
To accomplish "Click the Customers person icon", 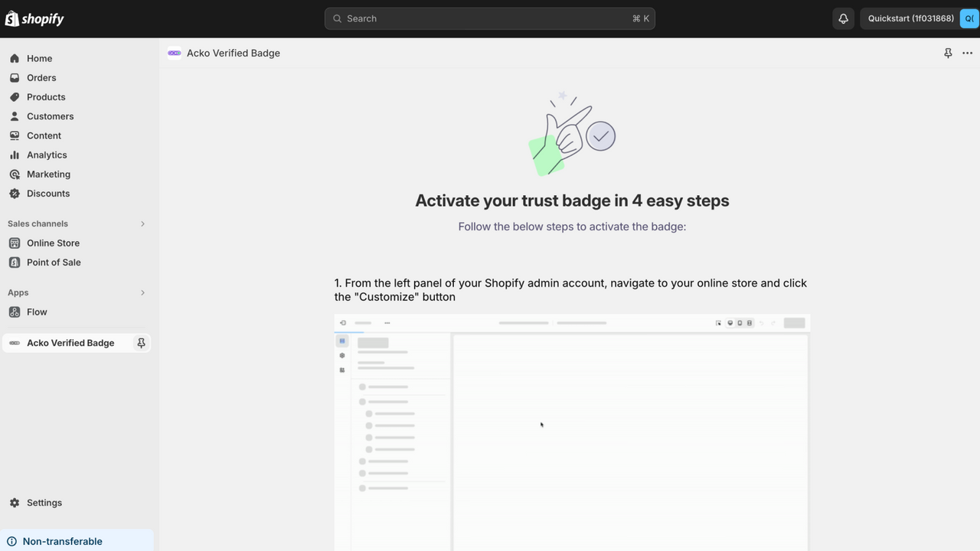I will [15, 116].
